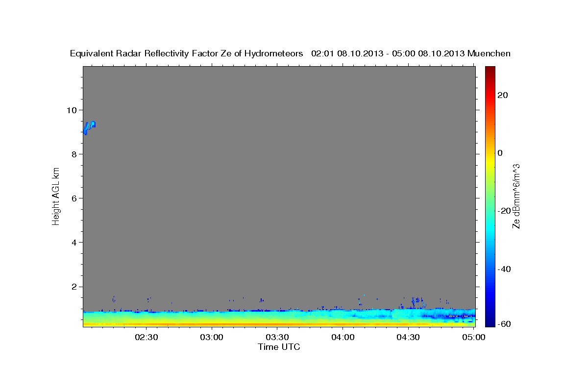Click the dark blue bottom of the colorbar
Image resolution: width=588 pixels, height=392 pixels.
point(490,321)
